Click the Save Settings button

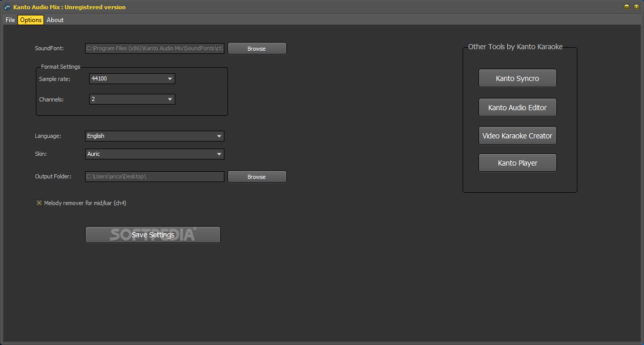153,235
